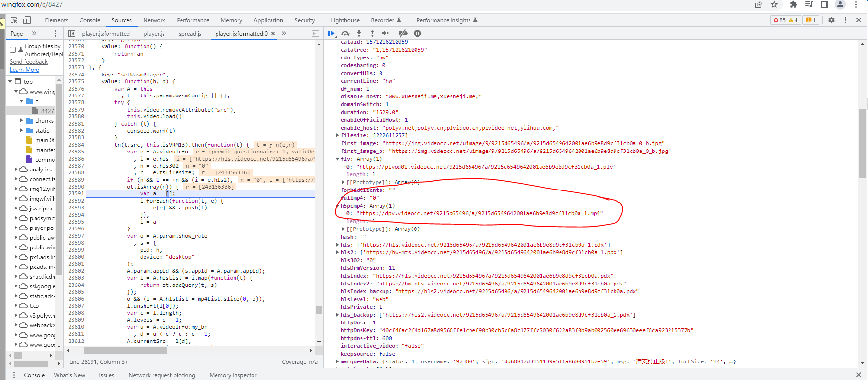The height and width of the screenshot is (380, 868).
Task: Enable Group files by Authored/Deployed checkbox
Action: 13,50
